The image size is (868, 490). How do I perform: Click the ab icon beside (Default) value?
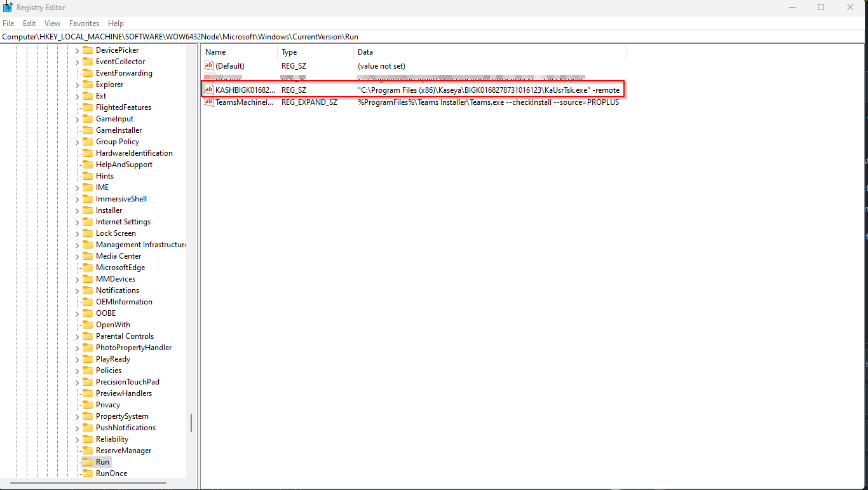[208, 65]
